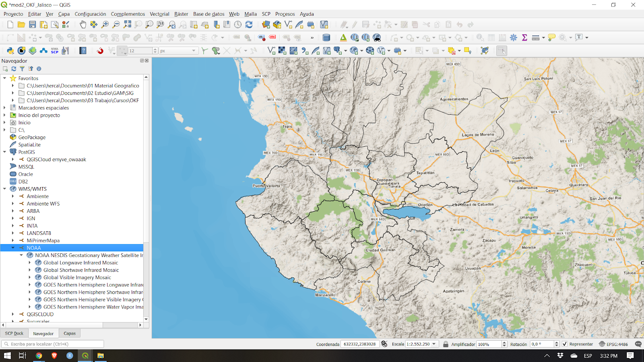The height and width of the screenshot is (362, 644).
Task: Open the Temporal Controller clock icon
Action: [x=238, y=25]
